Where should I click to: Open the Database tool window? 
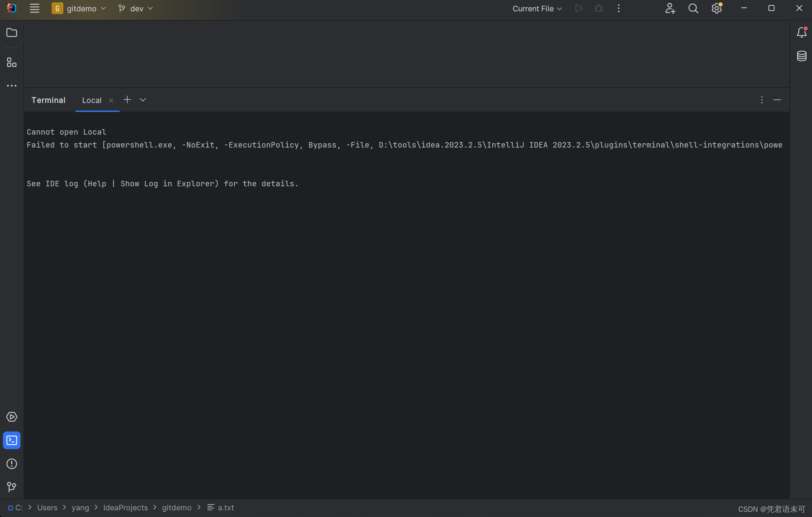801,56
